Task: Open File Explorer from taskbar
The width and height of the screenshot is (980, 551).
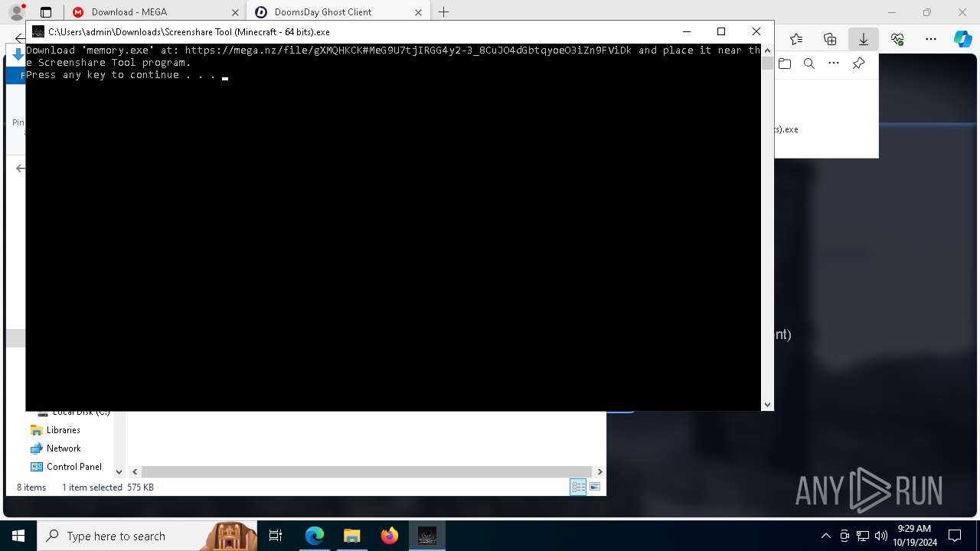Action: click(352, 536)
